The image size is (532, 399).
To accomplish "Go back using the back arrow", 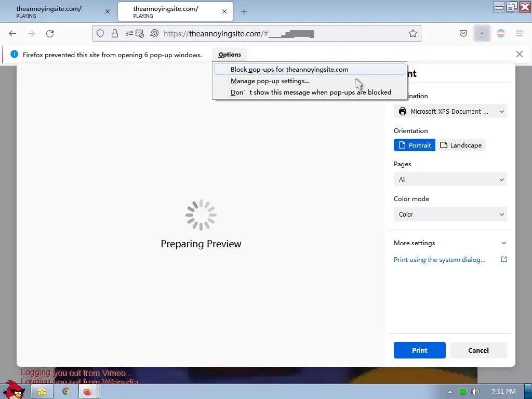I will pos(12,33).
